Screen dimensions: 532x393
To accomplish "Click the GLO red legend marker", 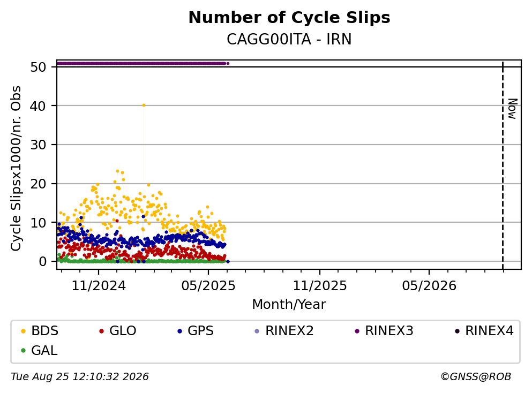I will 101,331.
